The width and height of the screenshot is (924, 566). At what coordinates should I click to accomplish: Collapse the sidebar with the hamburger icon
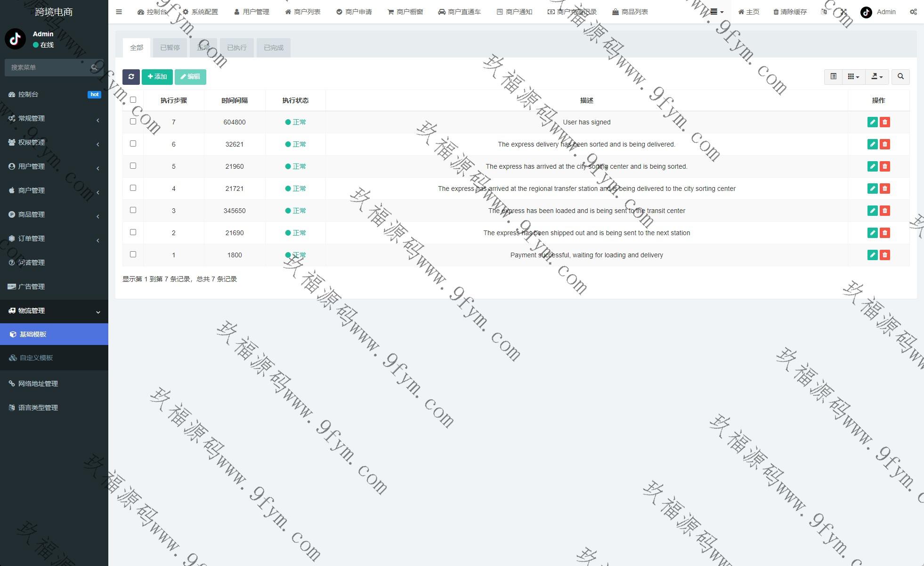(x=119, y=12)
